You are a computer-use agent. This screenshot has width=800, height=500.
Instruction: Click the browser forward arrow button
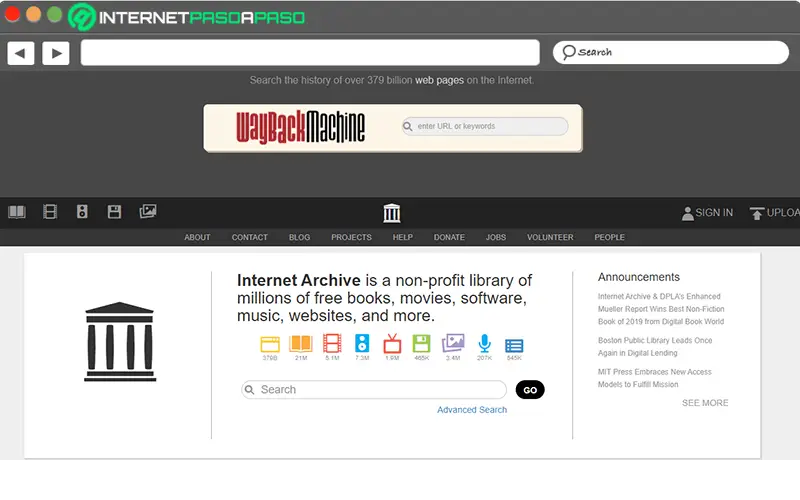pos(56,53)
